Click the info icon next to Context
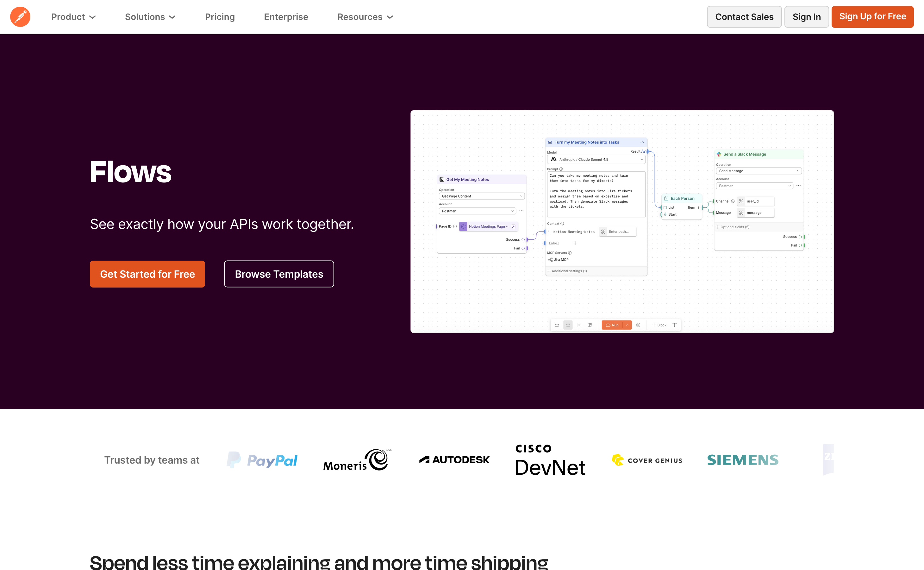 (x=562, y=224)
